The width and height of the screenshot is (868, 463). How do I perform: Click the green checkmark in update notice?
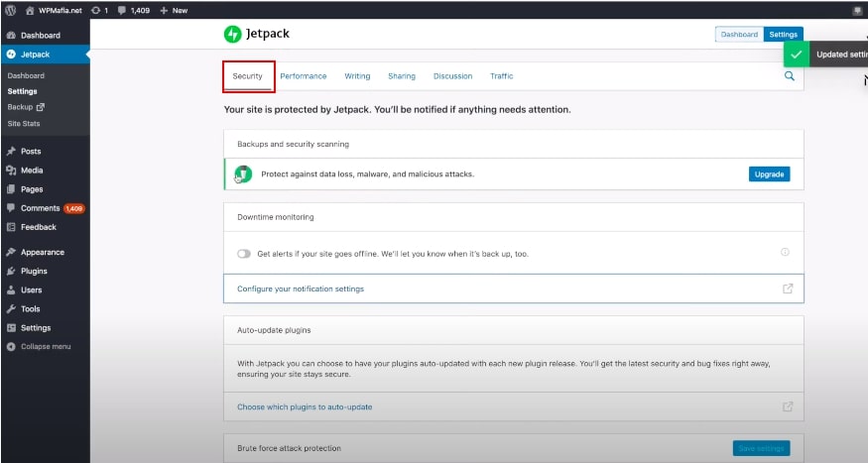[x=796, y=55]
